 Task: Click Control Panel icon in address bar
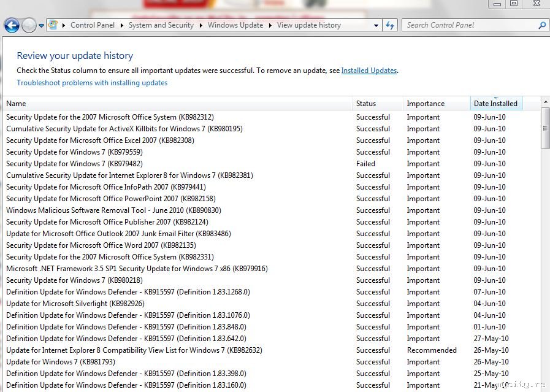pyautogui.click(x=53, y=25)
